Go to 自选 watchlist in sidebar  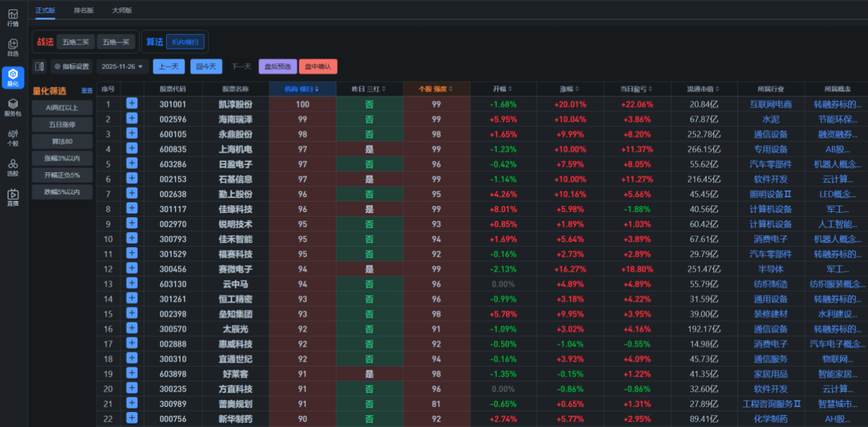[x=13, y=47]
